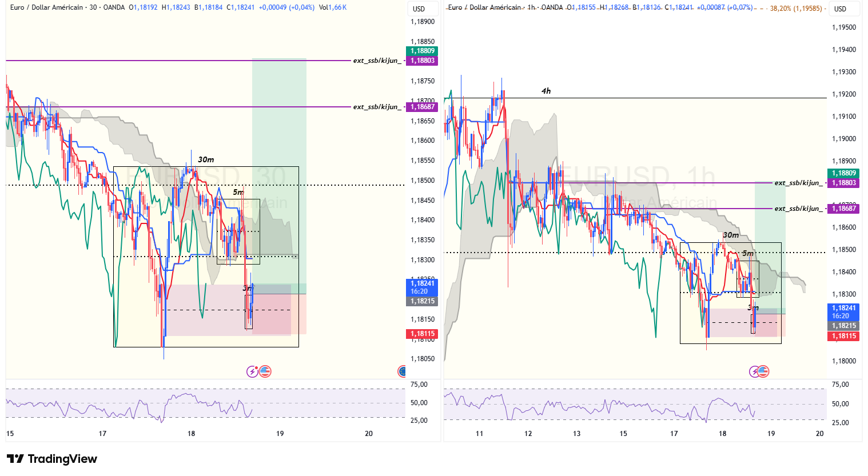Click the upper 'ext_ssb/kijun_' line label on the 30-minute chart
This screenshot has height=476, width=868.
(377, 61)
